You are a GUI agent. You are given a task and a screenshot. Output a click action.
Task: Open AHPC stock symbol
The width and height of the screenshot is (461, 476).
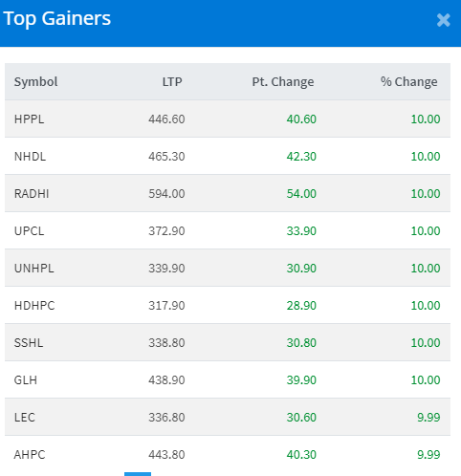click(30, 455)
